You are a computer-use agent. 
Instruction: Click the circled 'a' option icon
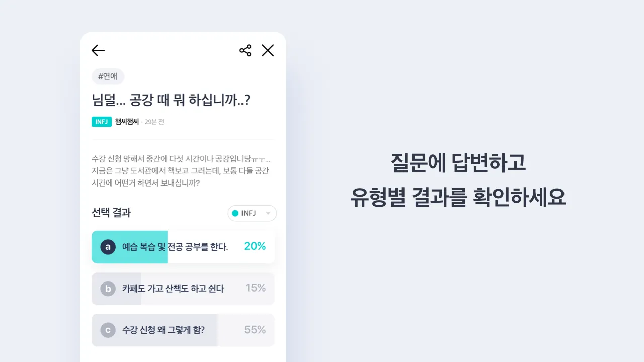coord(108,247)
